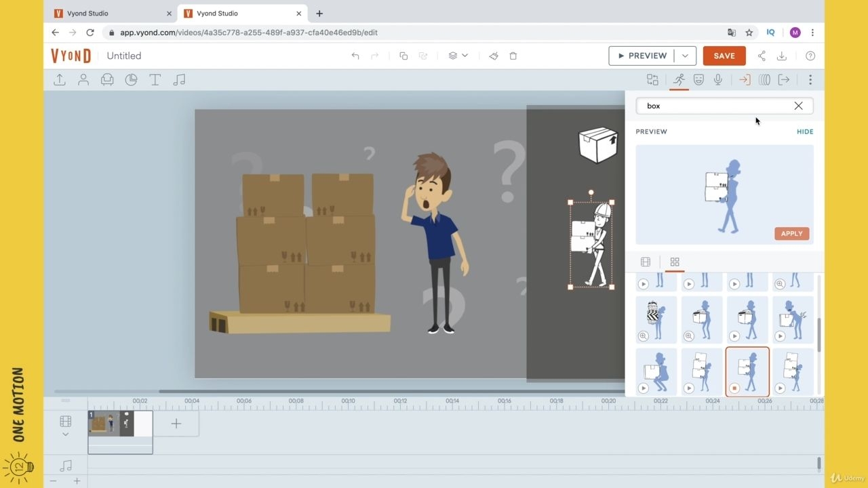This screenshot has width=868, height=488.
Task: Switch to the scene-layout list view tab
Action: [646, 262]
